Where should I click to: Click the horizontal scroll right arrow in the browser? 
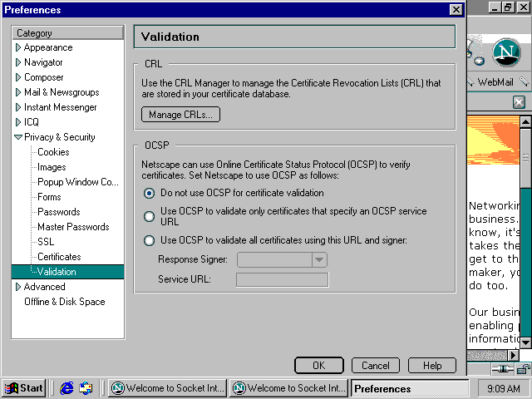tap(514, 355)
